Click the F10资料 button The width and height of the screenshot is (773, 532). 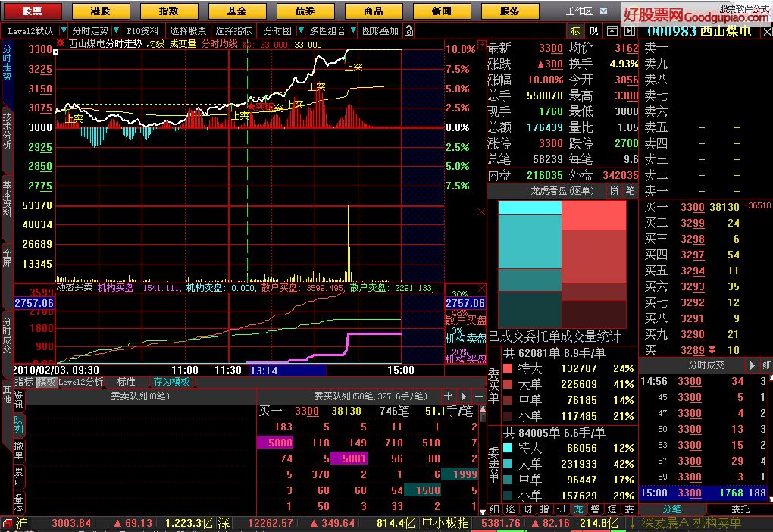tap(142, 30)
